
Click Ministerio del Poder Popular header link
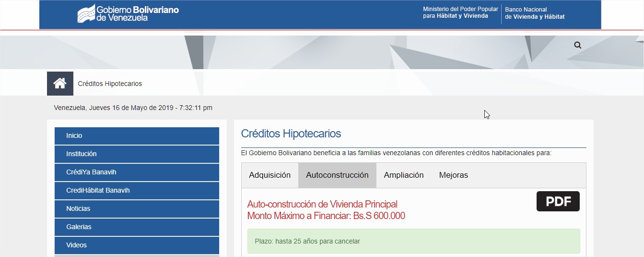click(x=460, y=13)
